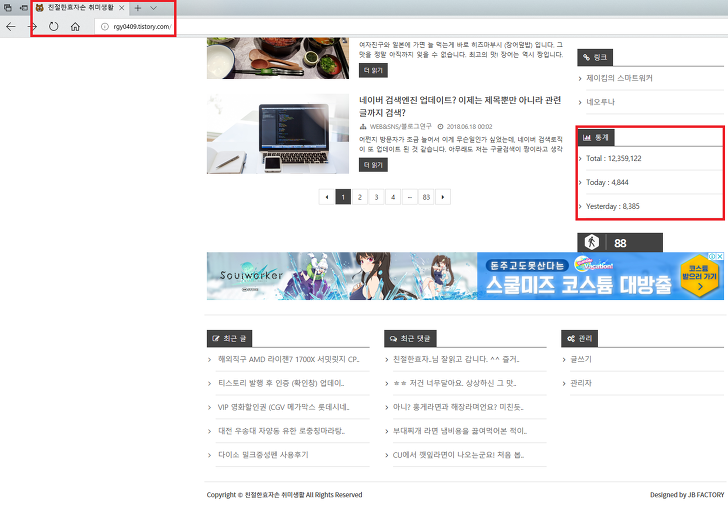Open the 네이버 검색엔진 업데이트 post title
Screen dimensions: 728x507
[x=460, y=106]
